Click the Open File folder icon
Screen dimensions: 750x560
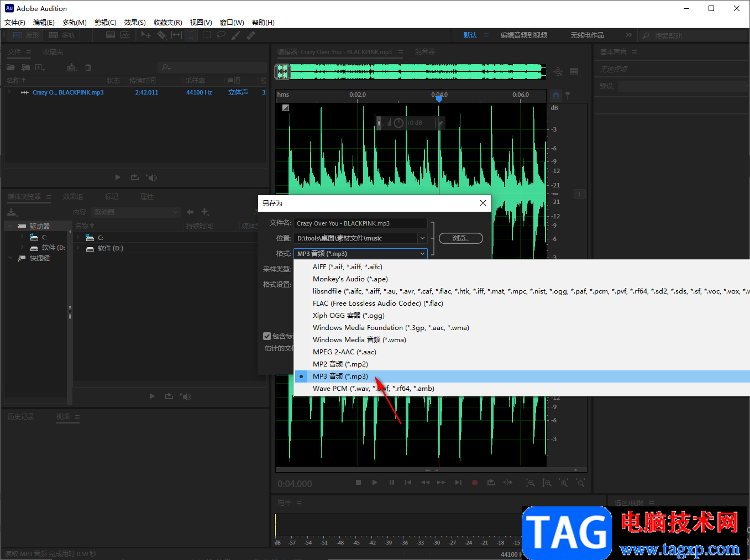(11, 67)
